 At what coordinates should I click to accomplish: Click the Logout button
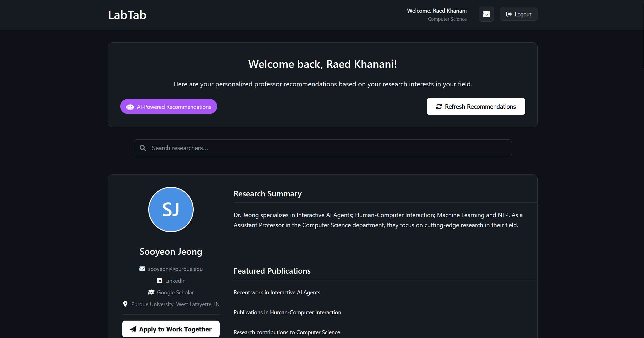519,14
